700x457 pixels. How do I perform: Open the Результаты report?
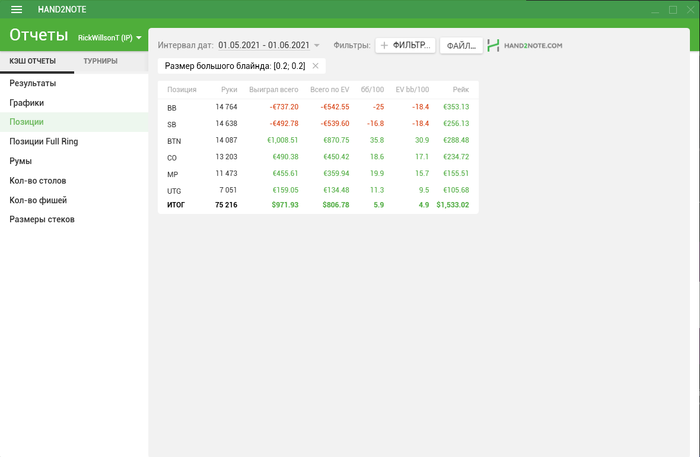pos(74,83)
